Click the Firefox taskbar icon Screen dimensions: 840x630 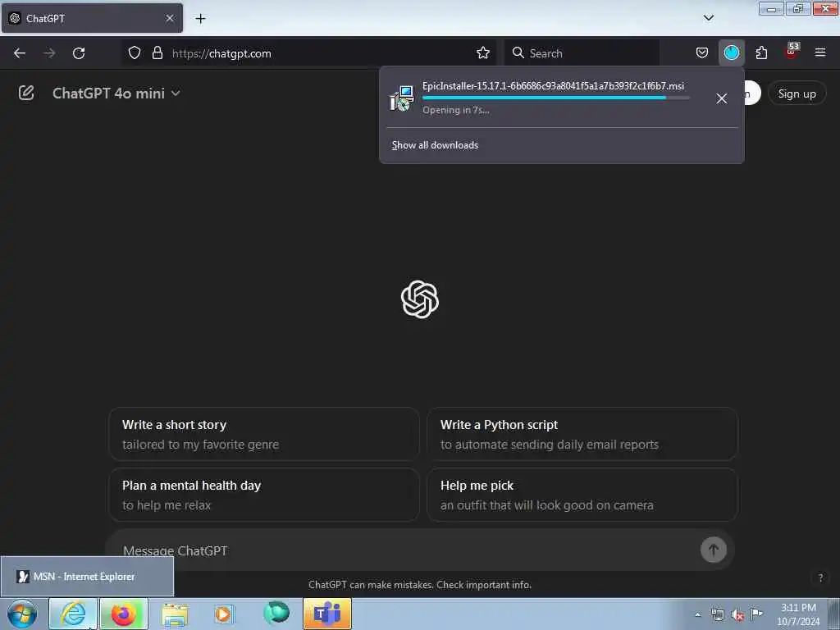(123, 614)
